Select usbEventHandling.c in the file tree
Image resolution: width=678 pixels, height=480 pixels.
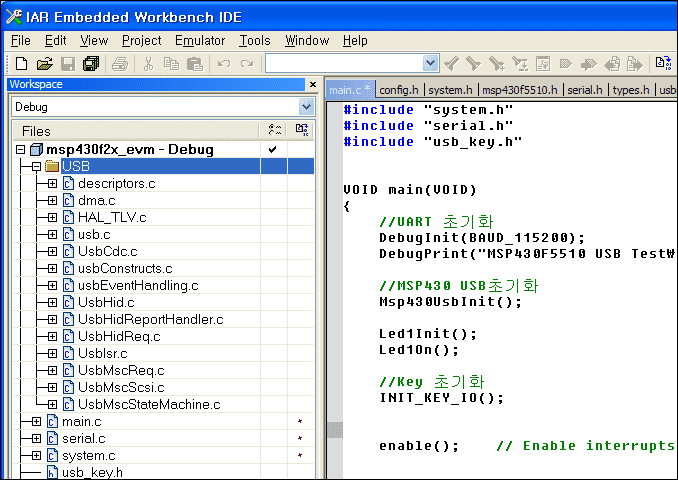tap(138, 285)
